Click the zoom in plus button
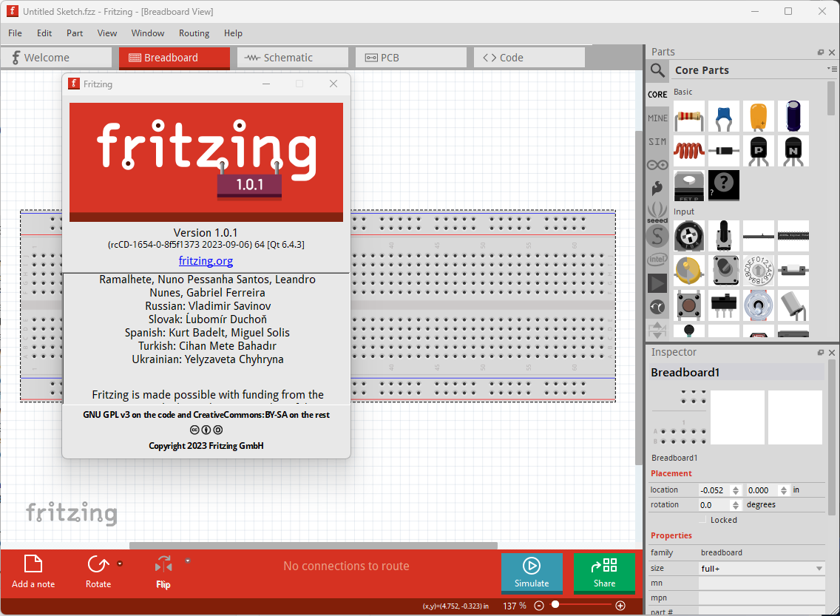The height and width of the screenshot is (616, 840). [620, 606]
